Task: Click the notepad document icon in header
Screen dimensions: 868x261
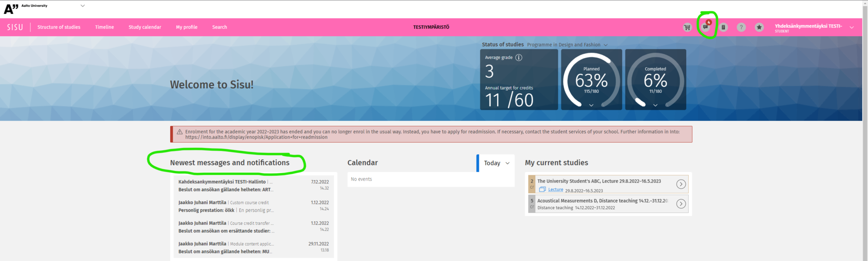Action: pyautogui.click(x=723, y=27)
